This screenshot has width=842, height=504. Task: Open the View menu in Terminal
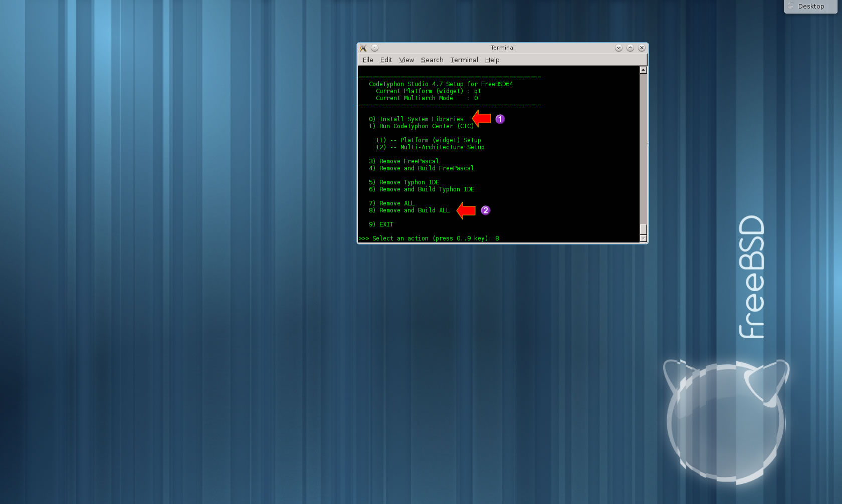[x=406, y=60]
